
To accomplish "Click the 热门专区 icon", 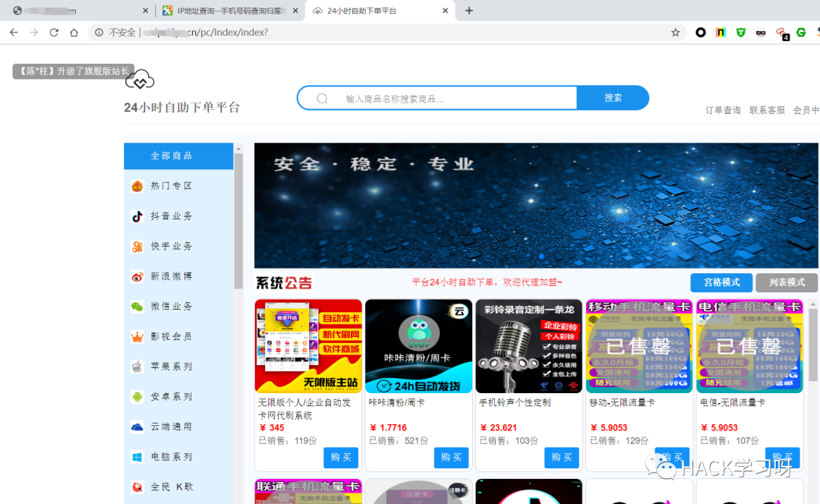I will point(137,186).
